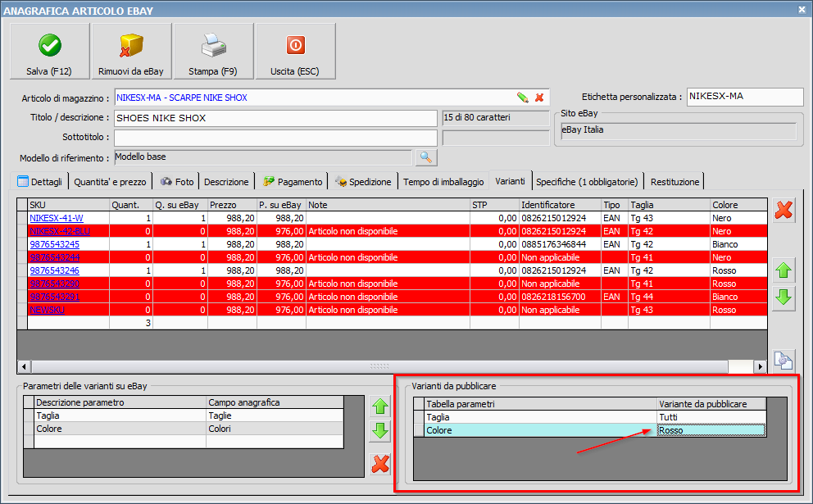
Task: Clear Articolo di magazzino with red X icon
Action: tap(539, 98)
